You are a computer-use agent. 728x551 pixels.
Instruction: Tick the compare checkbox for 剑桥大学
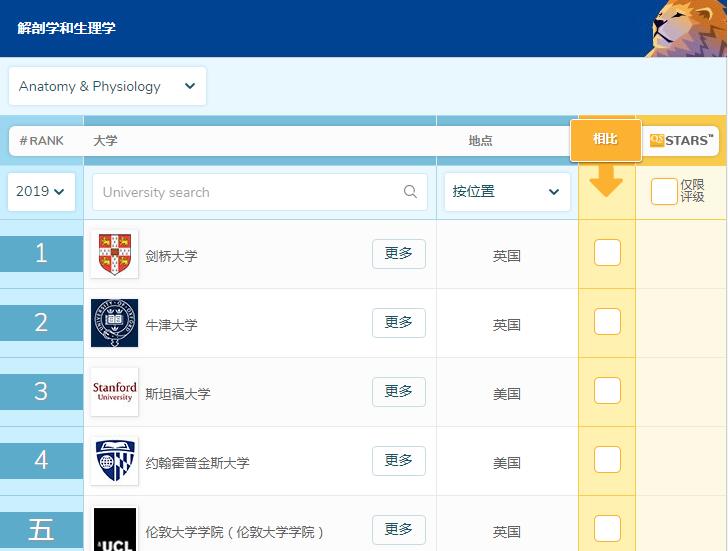click(607, 253)
